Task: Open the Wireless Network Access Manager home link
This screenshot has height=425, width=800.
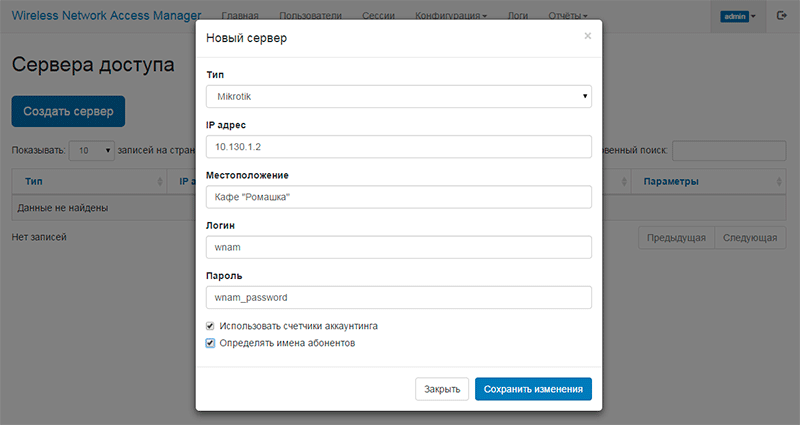Action: click(x=106, y=15)
